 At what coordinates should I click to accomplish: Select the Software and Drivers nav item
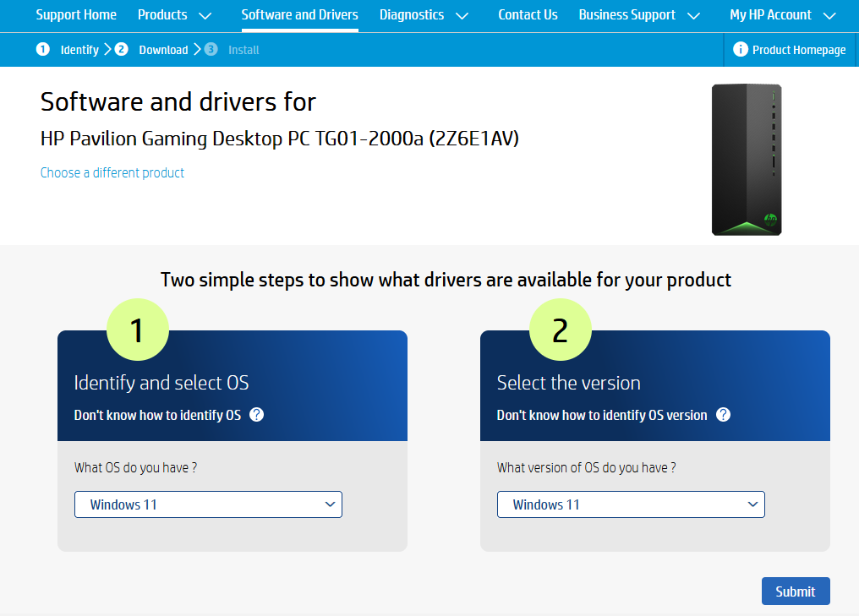pos(299,14)
